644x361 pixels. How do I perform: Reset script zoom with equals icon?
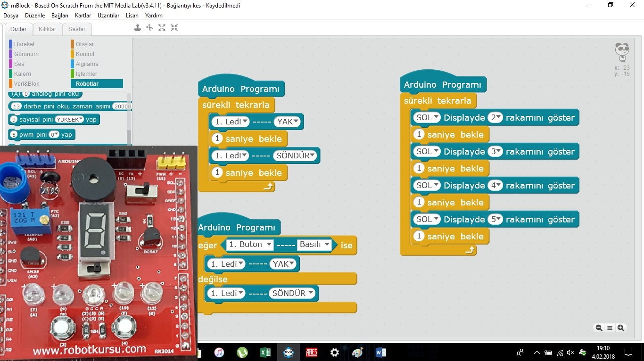click(610, 328)
